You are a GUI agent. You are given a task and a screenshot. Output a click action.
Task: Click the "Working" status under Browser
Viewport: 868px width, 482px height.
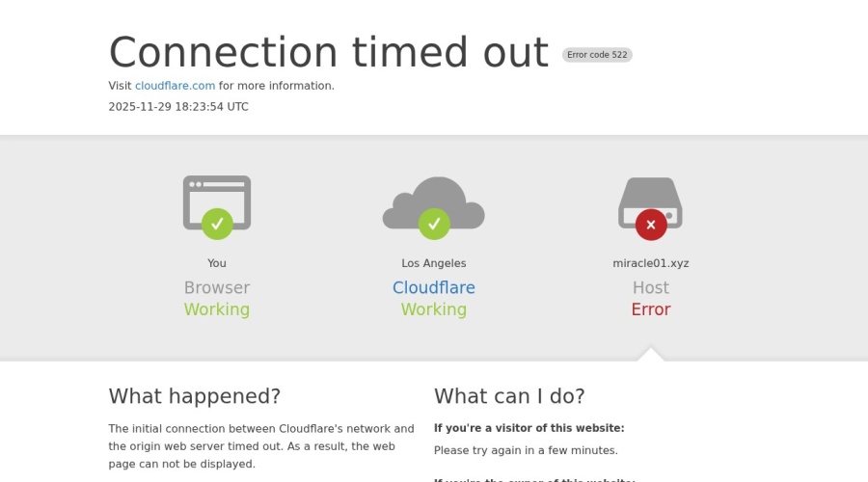[217, 309]
